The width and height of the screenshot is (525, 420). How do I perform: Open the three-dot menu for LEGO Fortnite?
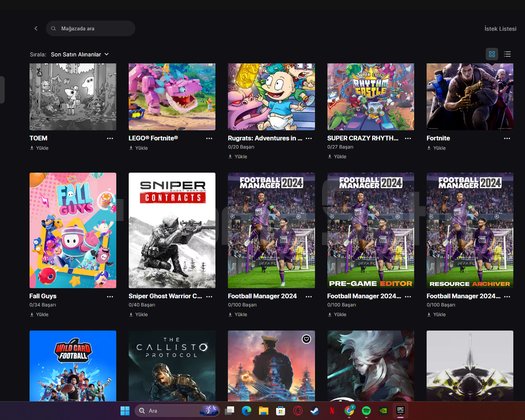[209, 138]
